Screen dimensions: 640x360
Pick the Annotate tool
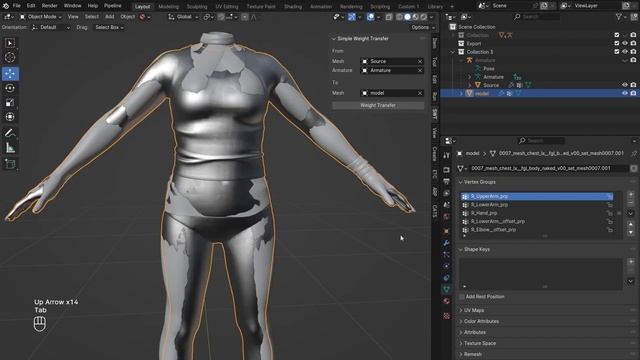10,133
